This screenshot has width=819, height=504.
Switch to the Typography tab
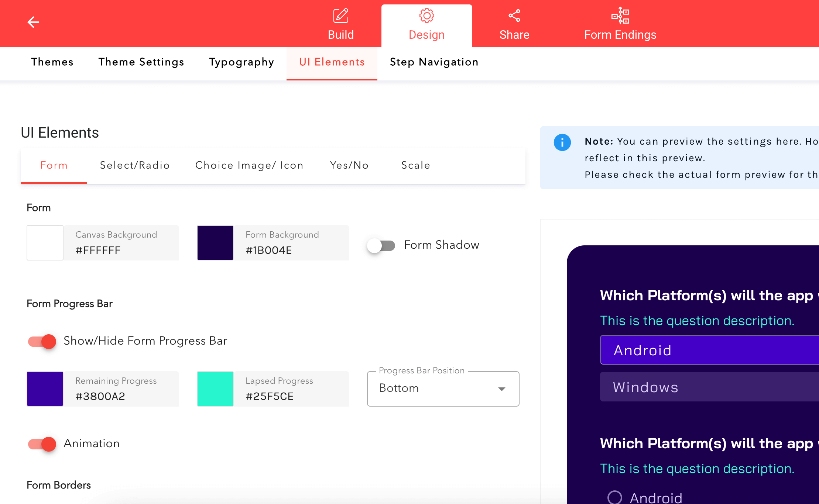pyautogui.click(x=241, y=62)
